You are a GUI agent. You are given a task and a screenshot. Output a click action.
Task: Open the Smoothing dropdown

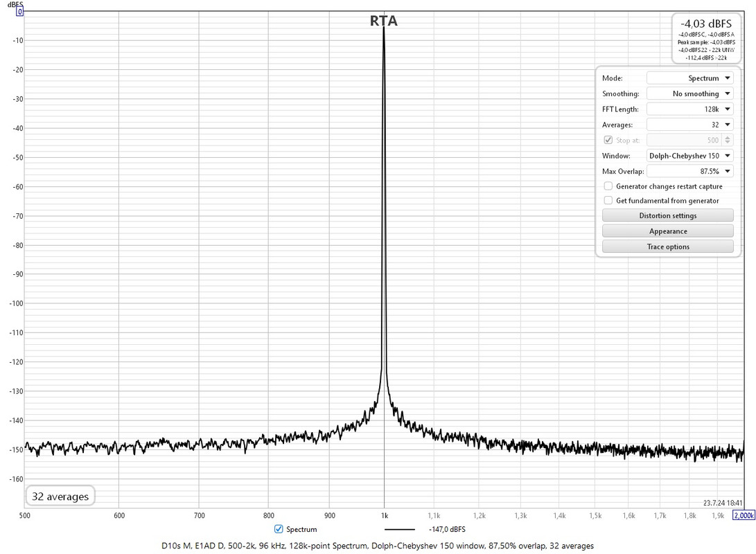(689, 93)
